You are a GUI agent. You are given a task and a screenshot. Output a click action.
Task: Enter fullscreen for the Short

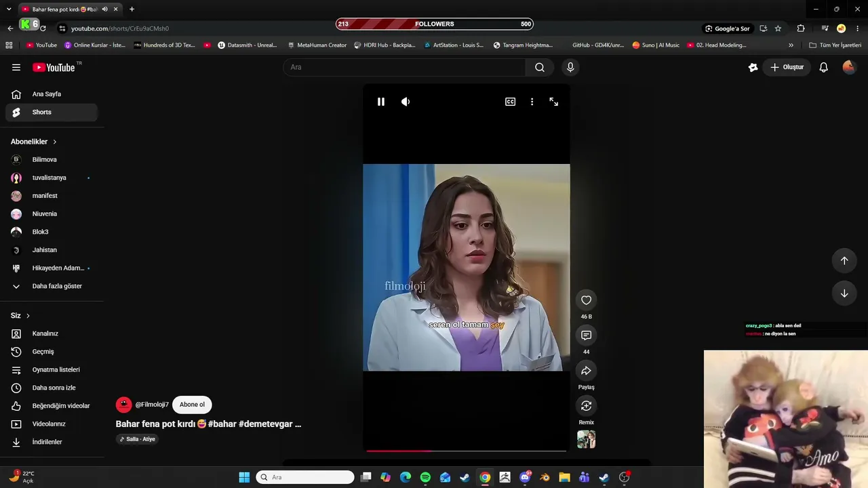coord(554,102)
